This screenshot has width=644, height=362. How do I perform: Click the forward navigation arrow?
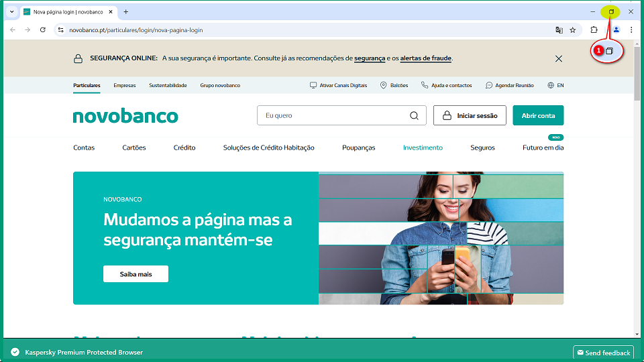coord(28,30)
